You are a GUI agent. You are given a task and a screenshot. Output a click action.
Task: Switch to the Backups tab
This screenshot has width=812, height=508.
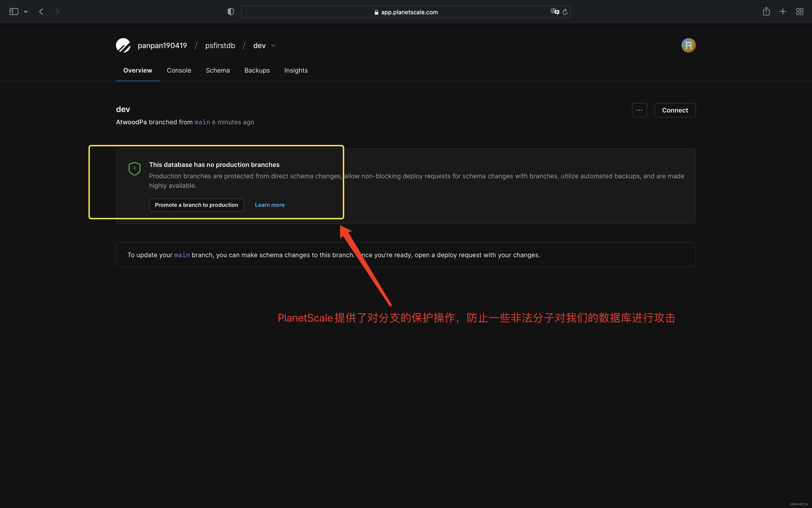pos(257,70)
